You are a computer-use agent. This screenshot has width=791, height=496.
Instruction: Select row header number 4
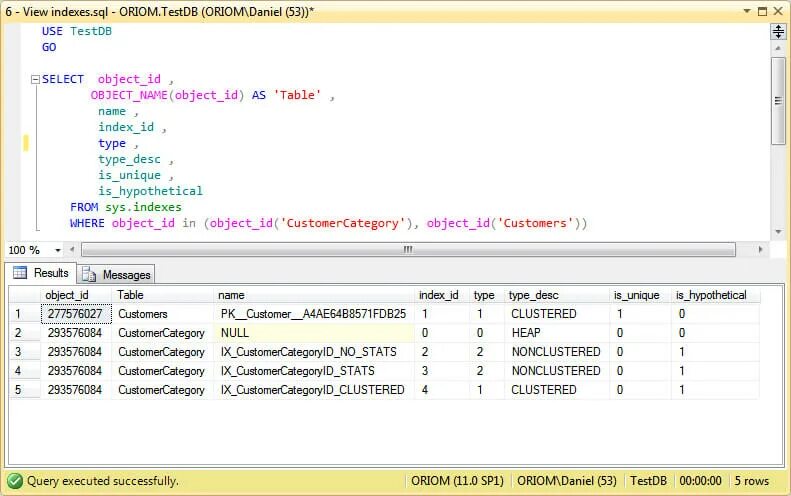tap(25, 371)
